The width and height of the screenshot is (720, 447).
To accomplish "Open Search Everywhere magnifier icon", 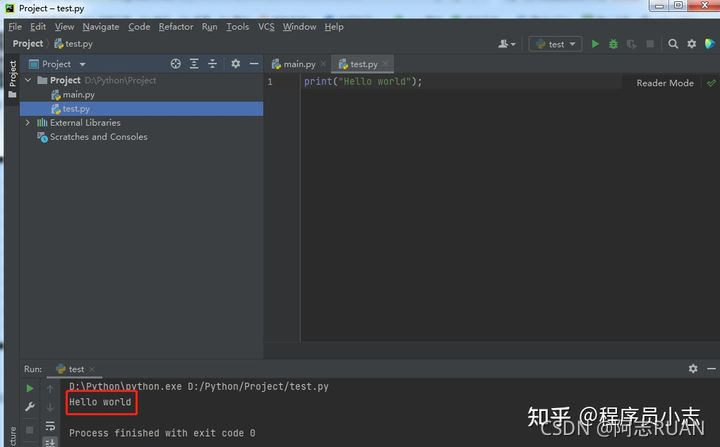I will click(x=673, y=44).
